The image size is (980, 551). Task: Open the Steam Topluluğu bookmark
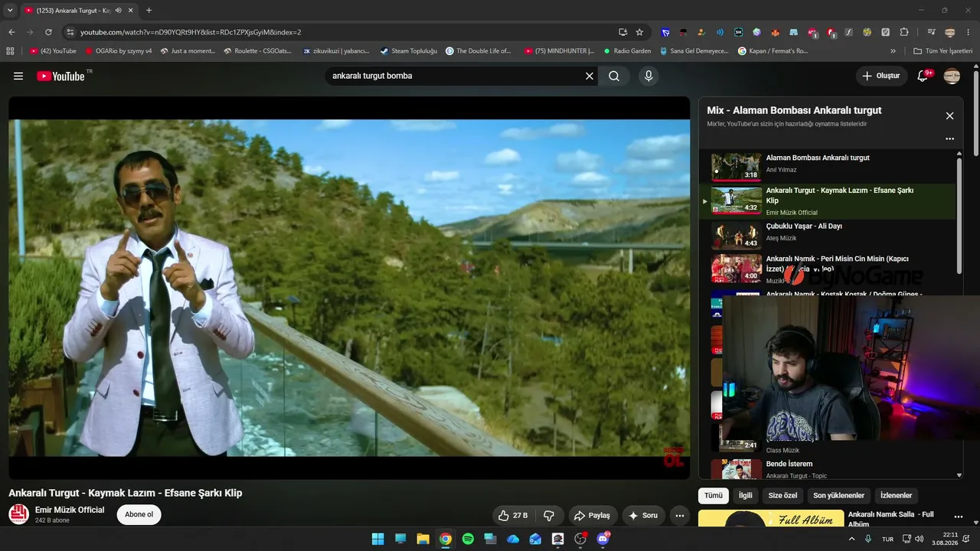click(408, 51)
